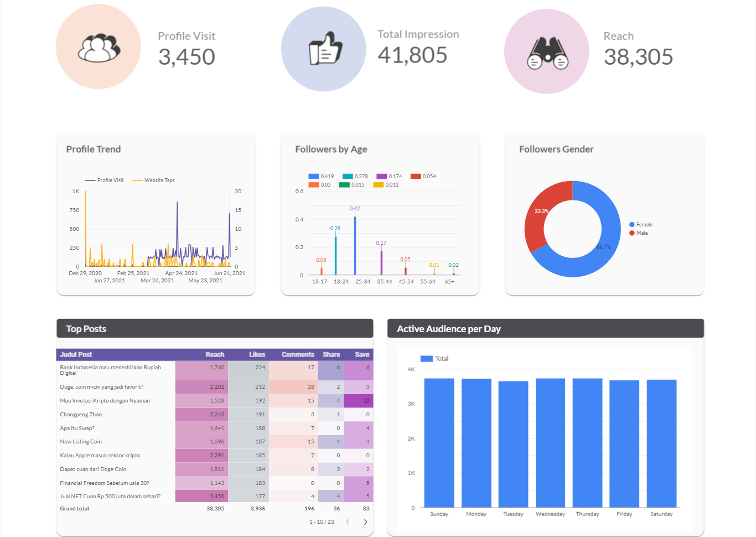Click the Male legend dot
Viewport: 756px width, 537px height.
coord(632,233)
